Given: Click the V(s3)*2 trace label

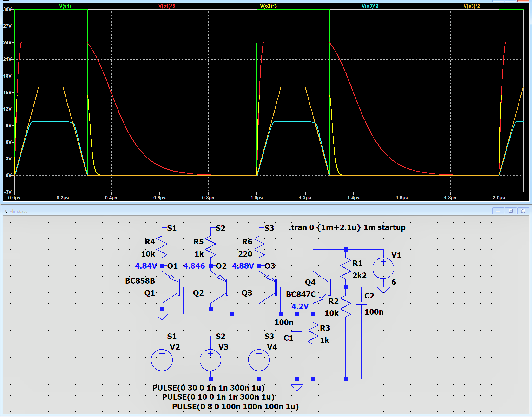Looking at the screenshot, I should (x=472, y=6).
